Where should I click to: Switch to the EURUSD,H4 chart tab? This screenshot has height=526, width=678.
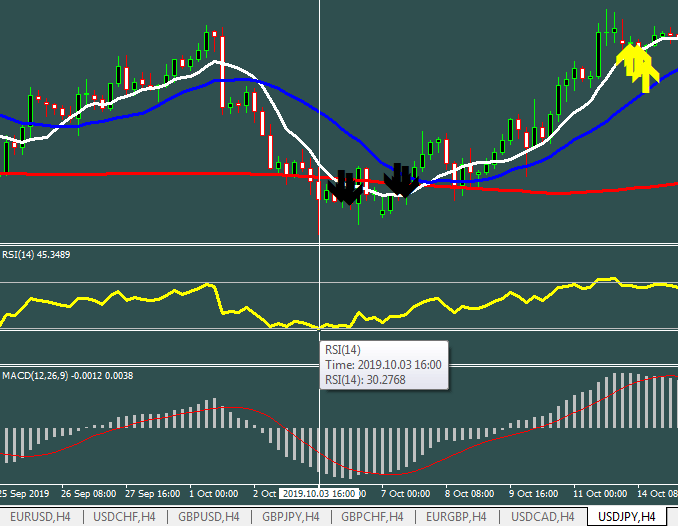coord(39,516)
